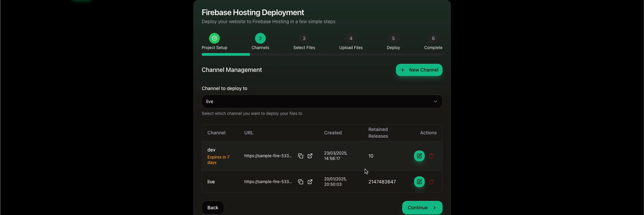Click the Channel Management heading
This screenshot has height=215, width=644.
tap(231, 70)
